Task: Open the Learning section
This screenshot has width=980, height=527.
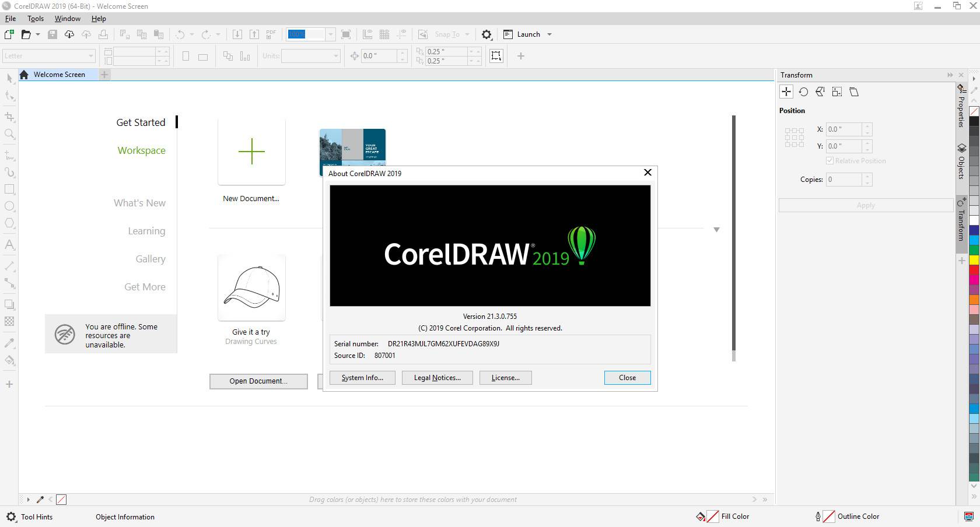Action: (146, 231)
